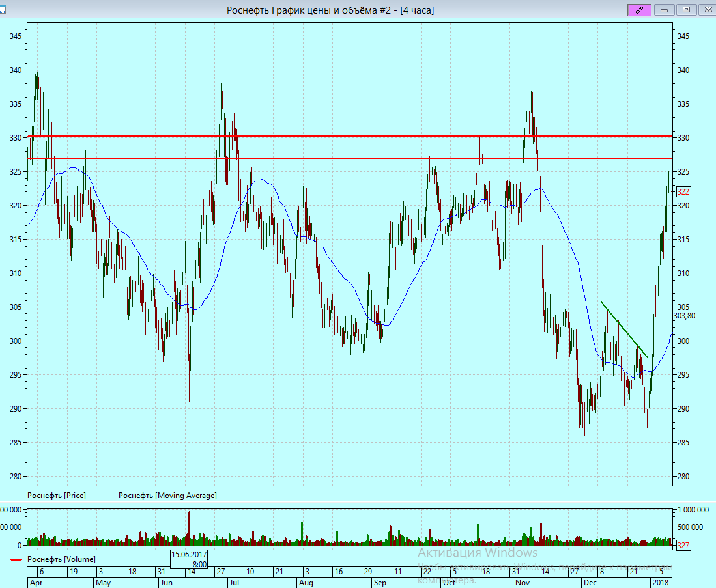Click '280' on the left price axis
Viewport: 716px width, 588px height.
pos(16,476)
